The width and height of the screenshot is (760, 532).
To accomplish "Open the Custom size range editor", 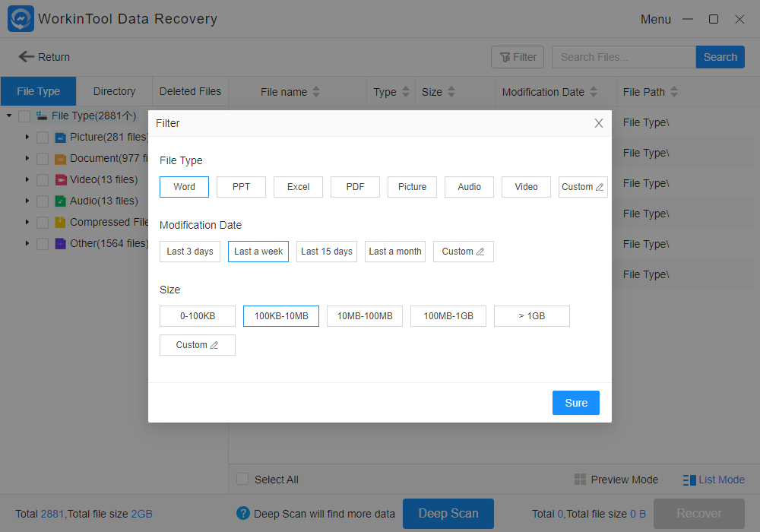I will click(198, 345).
